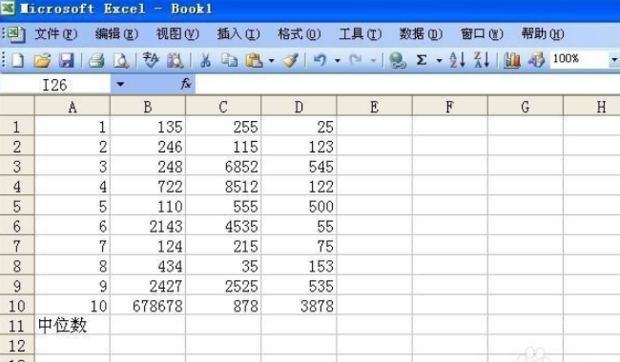Viewport: 620px width, 362px height.
Task: Select cell with value 3878
Action: pos(299,305)
